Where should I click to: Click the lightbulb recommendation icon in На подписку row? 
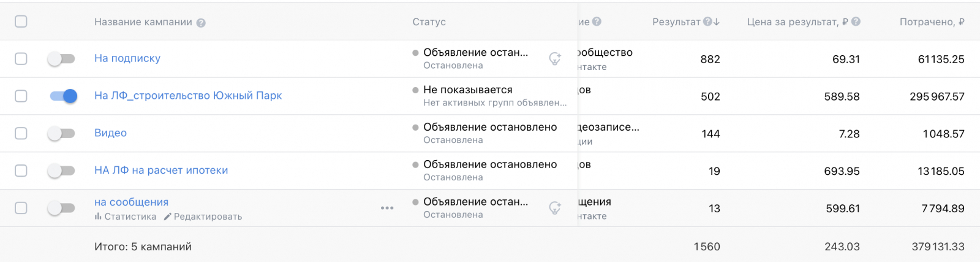coord(555,59)
